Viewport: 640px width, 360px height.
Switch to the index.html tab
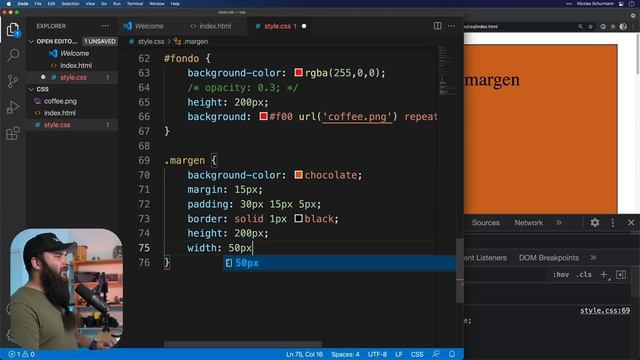pyautogui.click(x=211, y=26)
